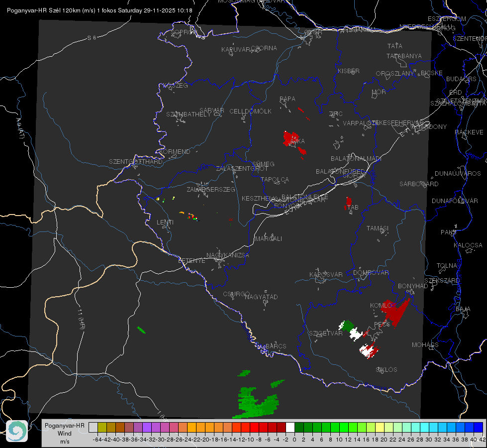
Task: Click the PÁPA city label
Action: [x=288, y=99]
